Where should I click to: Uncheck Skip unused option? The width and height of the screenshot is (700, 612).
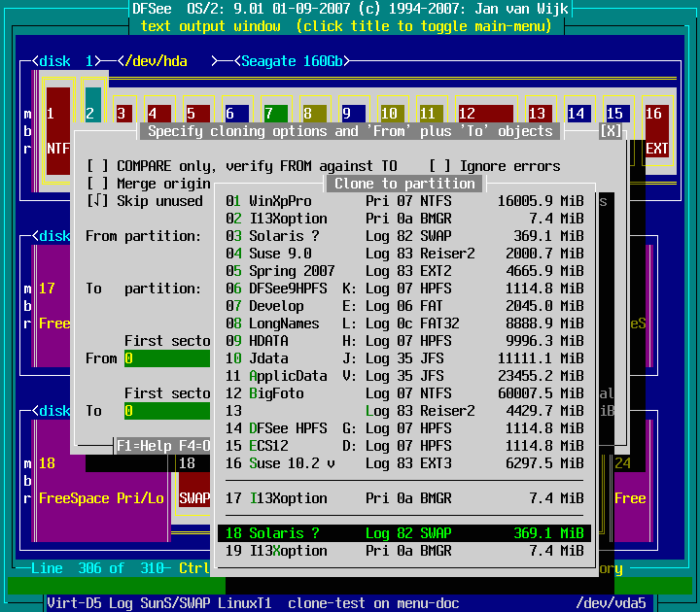tap(97, 201)
